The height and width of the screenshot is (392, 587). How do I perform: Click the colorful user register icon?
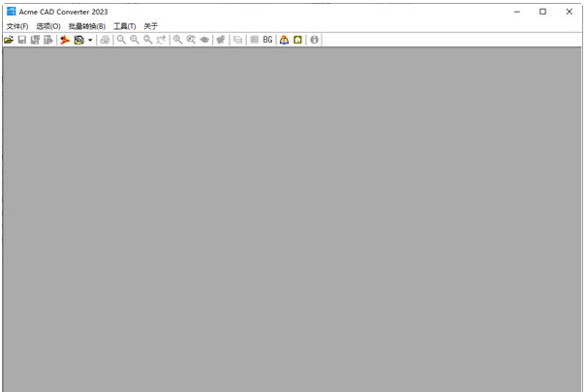click(x=284, y=40)
